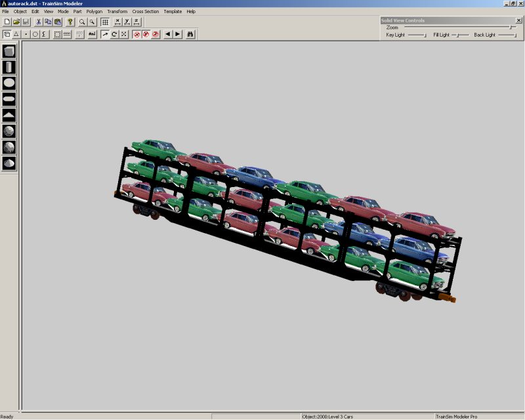Select the polygon mode triangle icon
This screenshot has height=420, width=525.
point(16,34)
